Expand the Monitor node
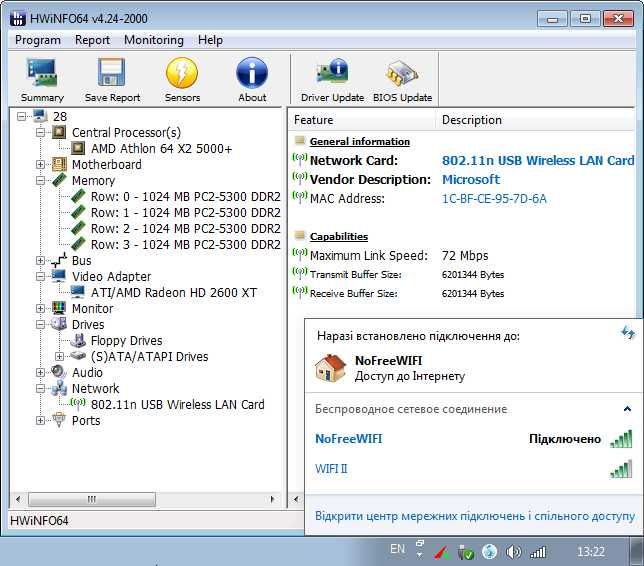Viewport: 644px width, 566px height. 40,308
